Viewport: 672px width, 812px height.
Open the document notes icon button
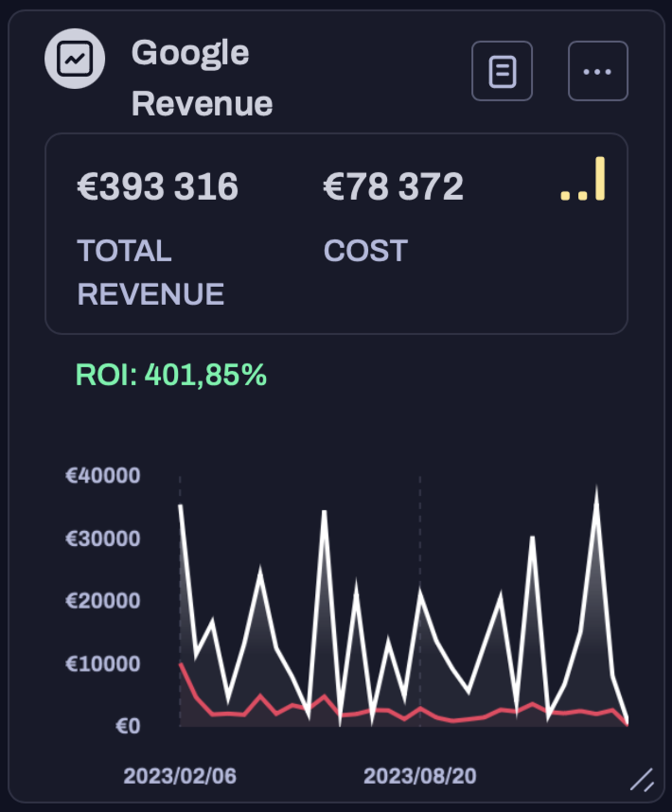coord(502,71)
